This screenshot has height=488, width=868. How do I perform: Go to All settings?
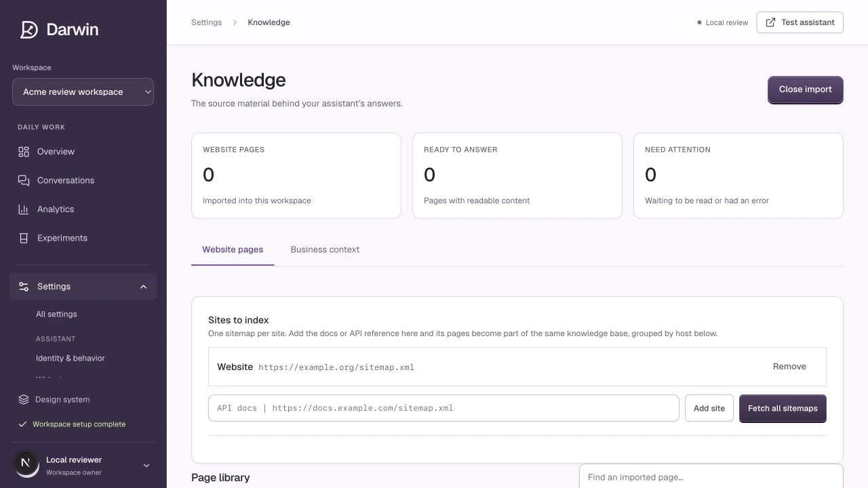(56, 314)
